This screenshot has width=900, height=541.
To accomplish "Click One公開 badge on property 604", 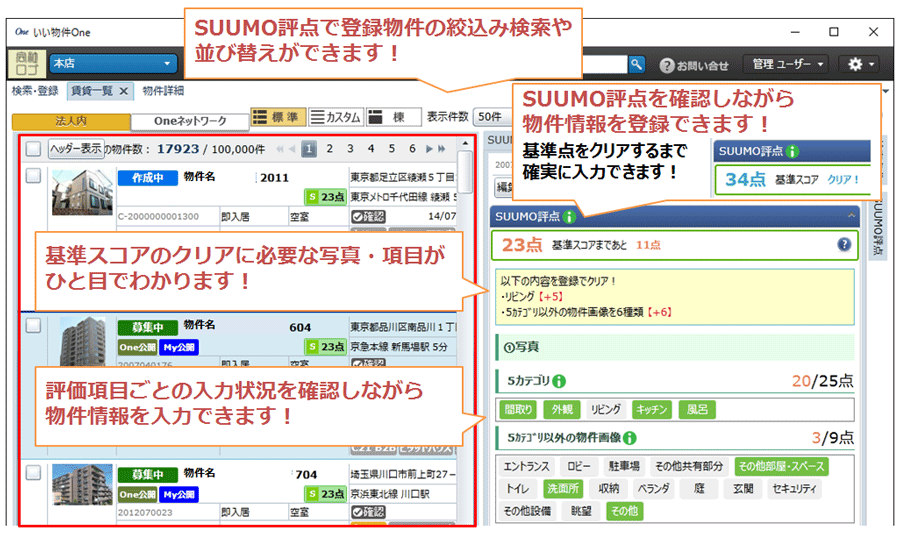I will 138,347.
